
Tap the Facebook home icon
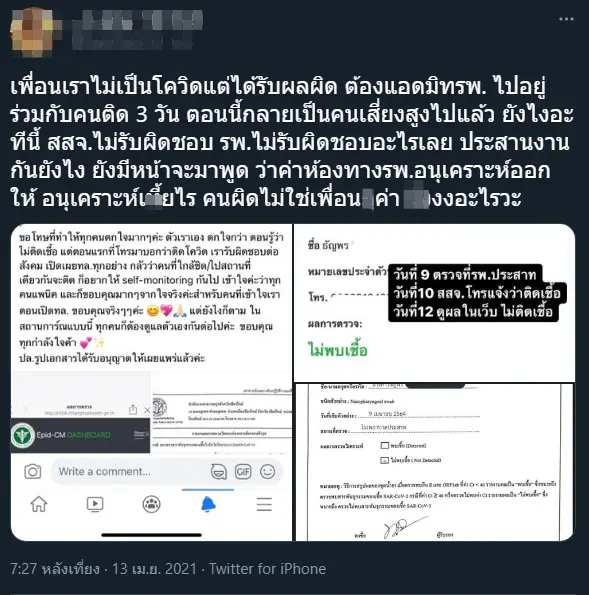[x=39, y=504]
